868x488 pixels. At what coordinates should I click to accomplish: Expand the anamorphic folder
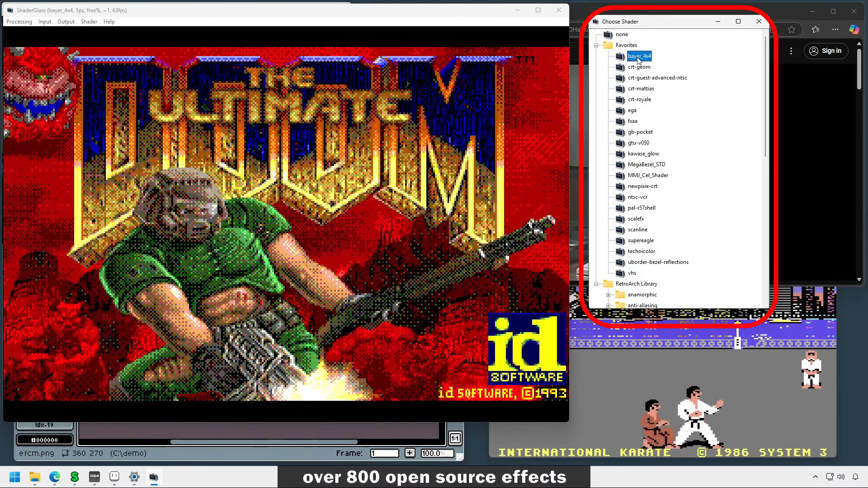pyautogui.click(x=608, y=295)
